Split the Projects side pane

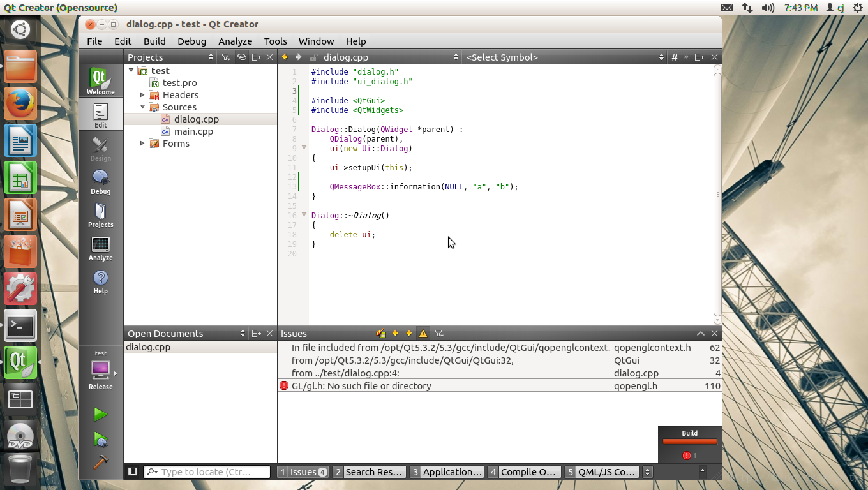256,57
